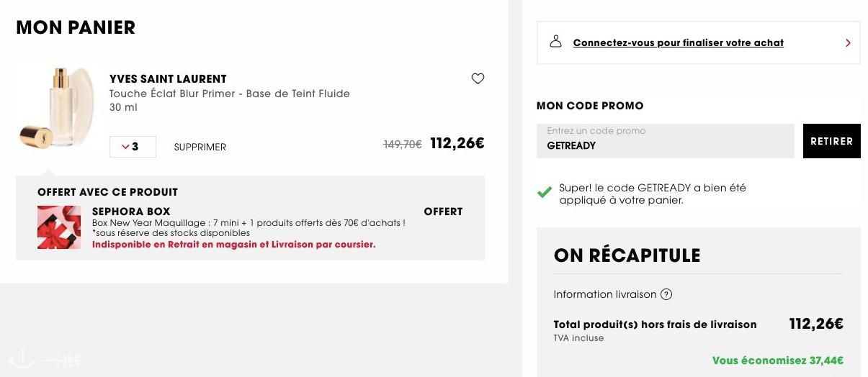Viewport: 868px width, 377px height.
Task: Remove the item with SUPPRIMER
Action: pyautogui.click(x=200, y=147)
